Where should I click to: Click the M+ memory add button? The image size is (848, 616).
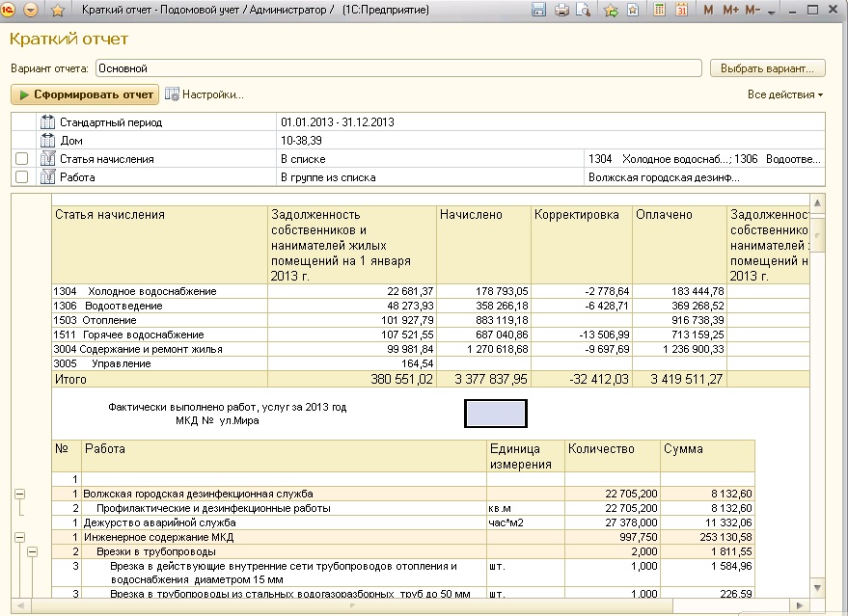(730, 10)
